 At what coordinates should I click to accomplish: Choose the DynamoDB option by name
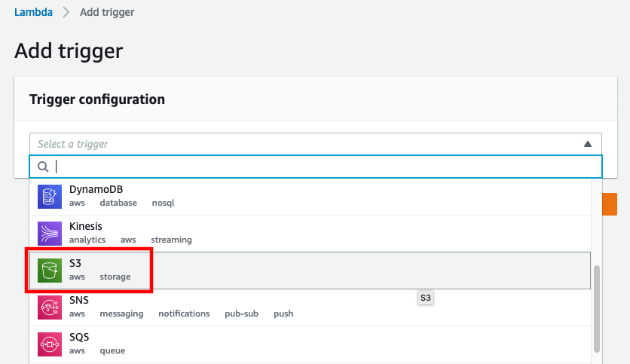coord(96,189)
